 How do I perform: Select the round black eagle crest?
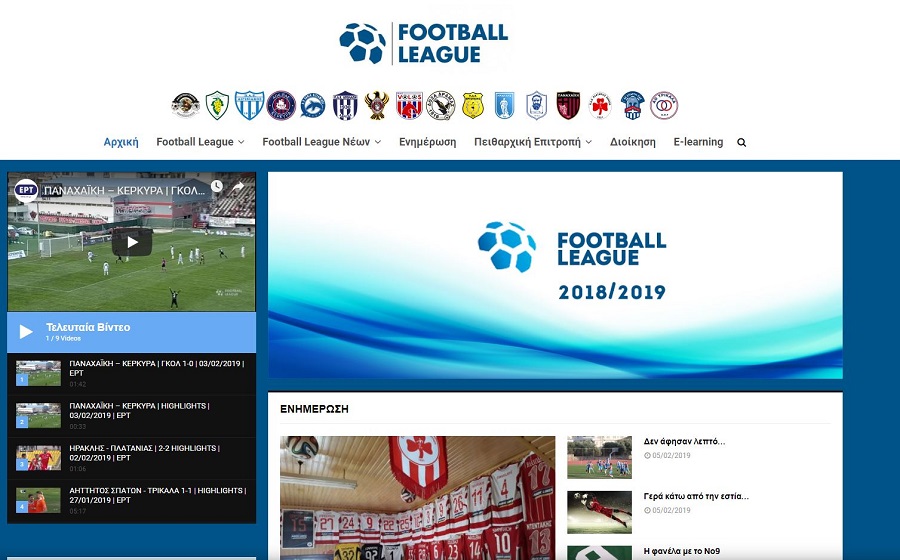tap(441, 106)
